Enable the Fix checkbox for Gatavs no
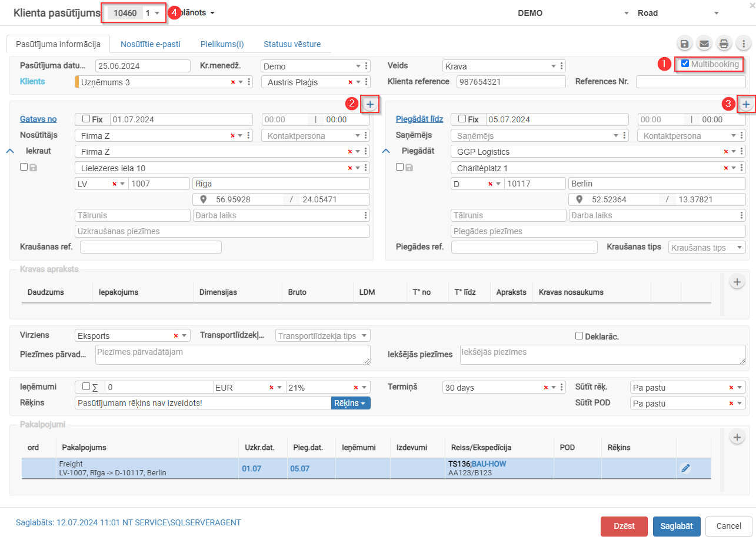 [x=86, y=119]
